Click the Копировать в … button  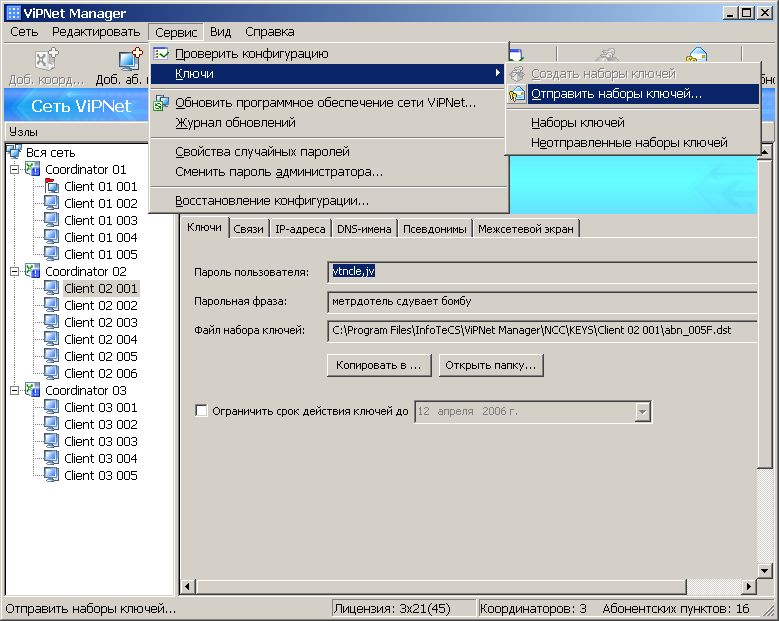click(379, 365)
